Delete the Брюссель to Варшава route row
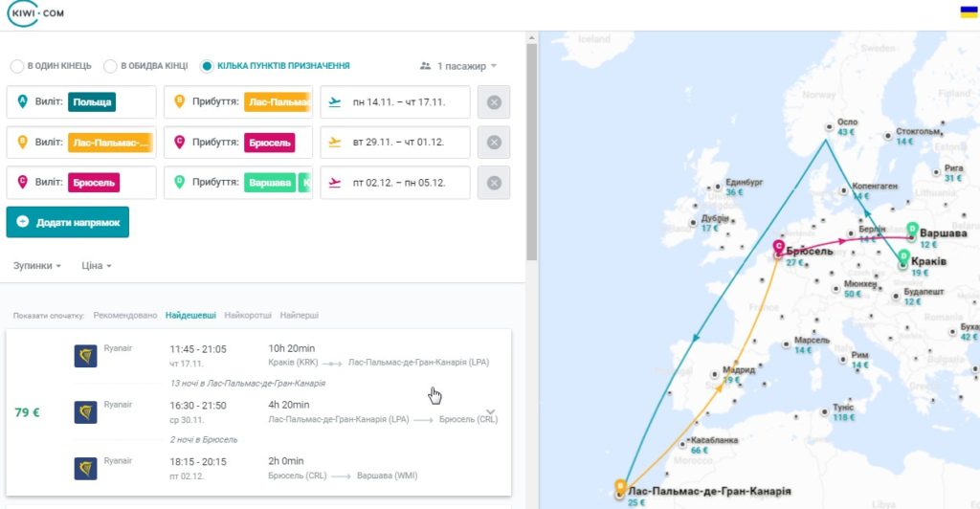 click(x=494, y=183)
